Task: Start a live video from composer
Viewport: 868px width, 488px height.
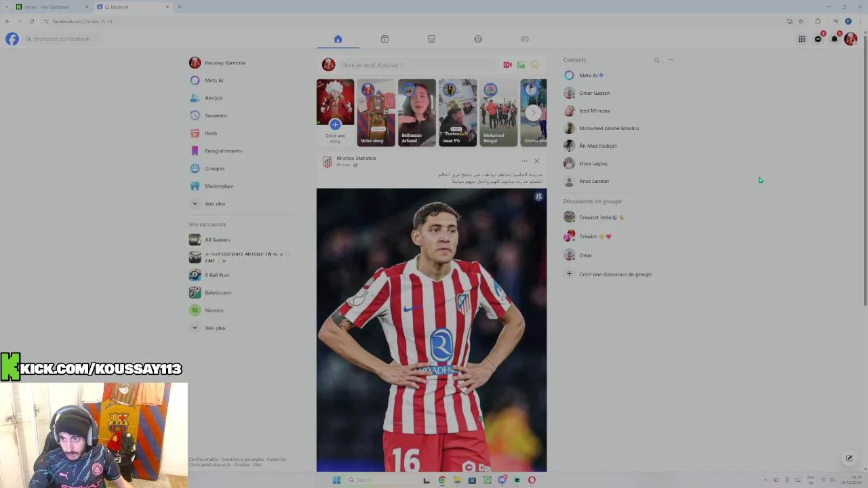Action: (507, 65)
